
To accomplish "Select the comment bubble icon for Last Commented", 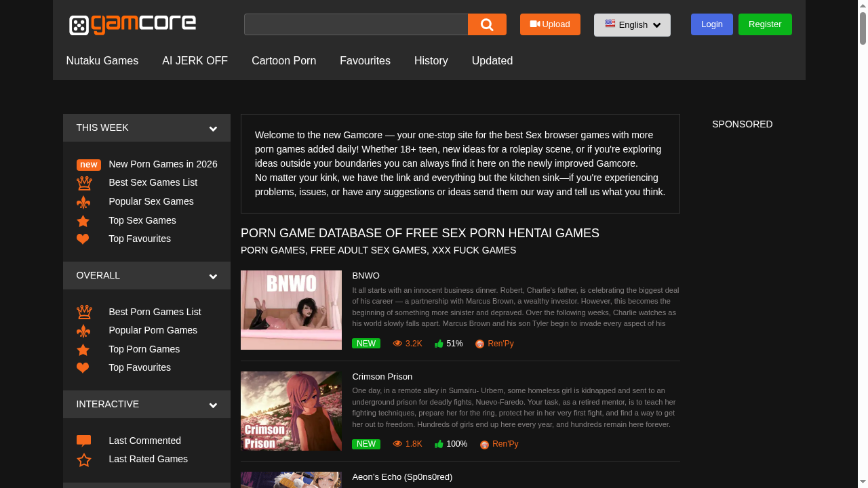I will click(83, 440).
